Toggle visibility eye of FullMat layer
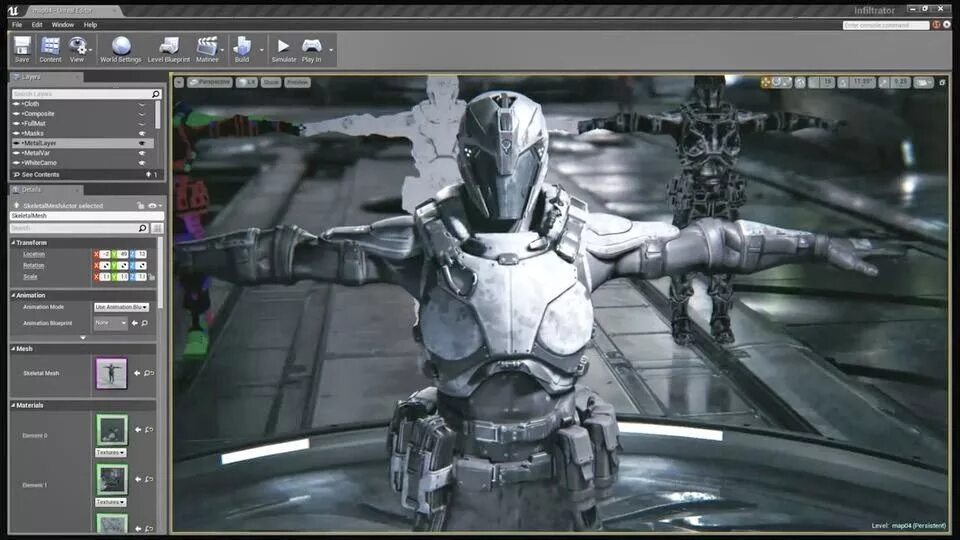 tap(142, 124)
